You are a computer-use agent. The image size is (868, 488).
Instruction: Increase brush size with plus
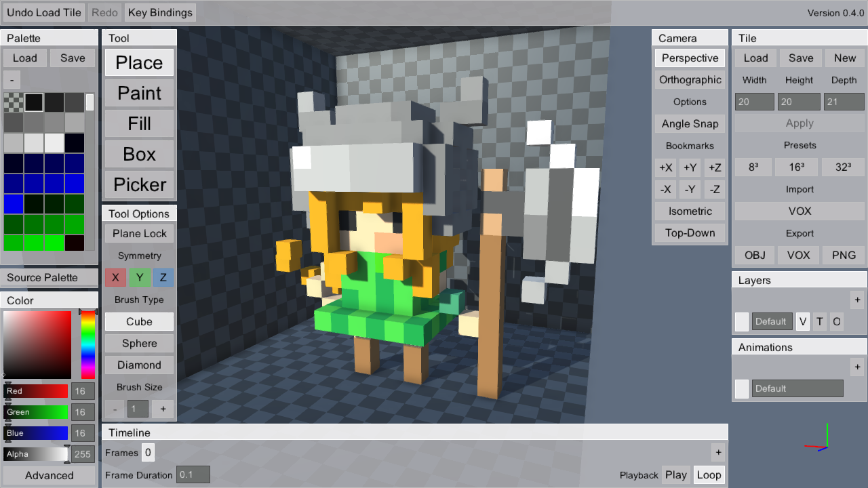(x=163, y=409)
